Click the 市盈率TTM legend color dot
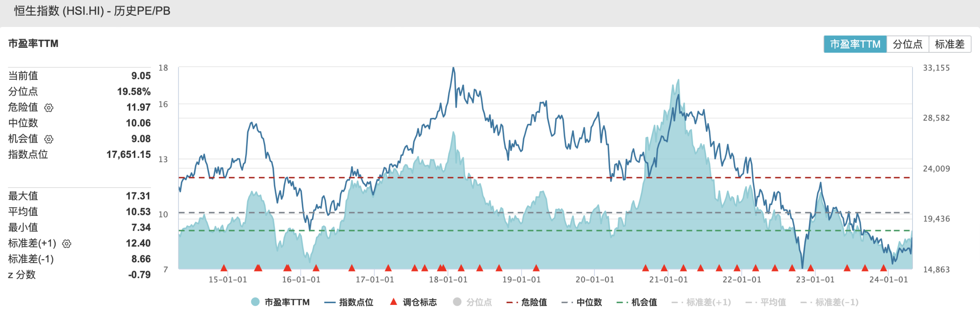 pyautogui.click(x=255, y=302)
